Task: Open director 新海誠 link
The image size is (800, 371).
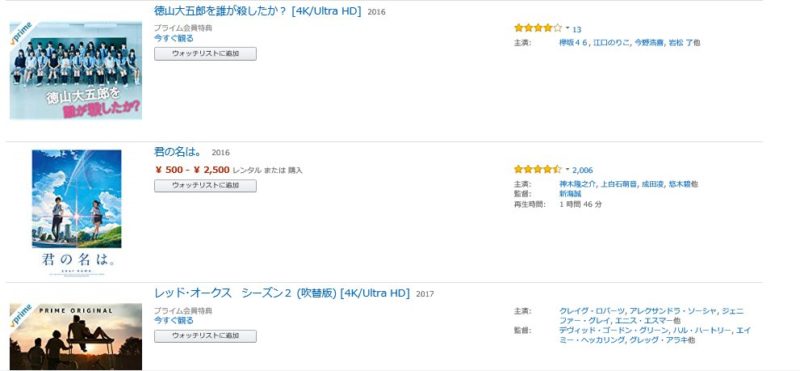Action: (x=570, y=194)
